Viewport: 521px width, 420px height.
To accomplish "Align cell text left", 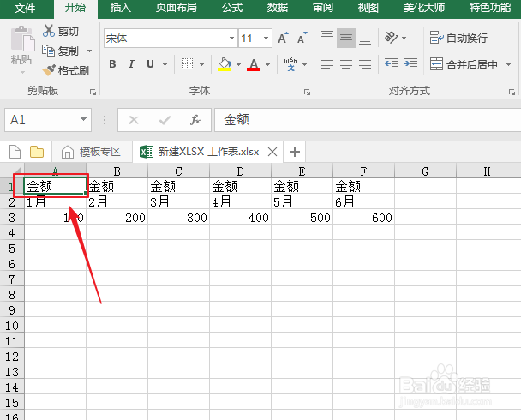I will point(327,63).
